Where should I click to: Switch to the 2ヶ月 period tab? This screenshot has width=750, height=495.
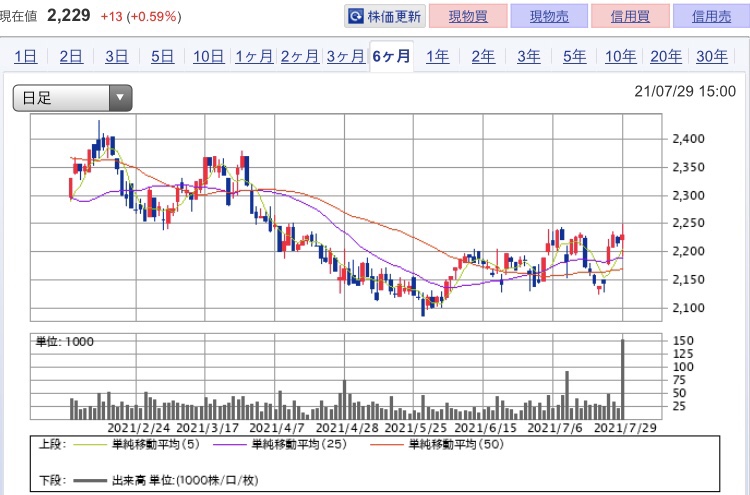[x=300, y=56]
